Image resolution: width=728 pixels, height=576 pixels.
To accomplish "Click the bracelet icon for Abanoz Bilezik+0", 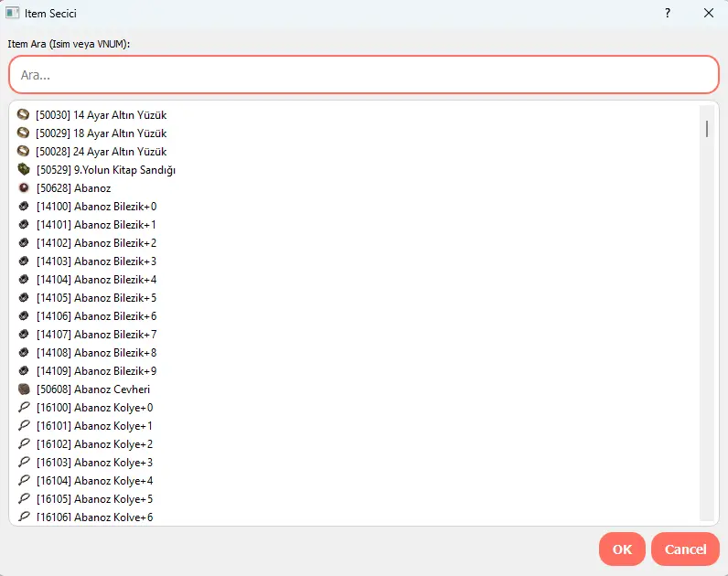I will click(x=24, y=207).
